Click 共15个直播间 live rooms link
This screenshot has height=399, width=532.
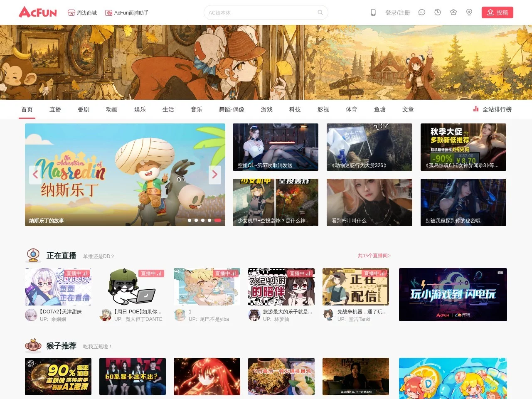click(x=374, y=256)
